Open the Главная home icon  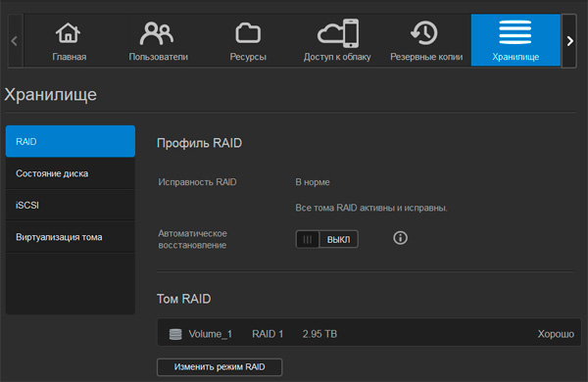[68, 32]
